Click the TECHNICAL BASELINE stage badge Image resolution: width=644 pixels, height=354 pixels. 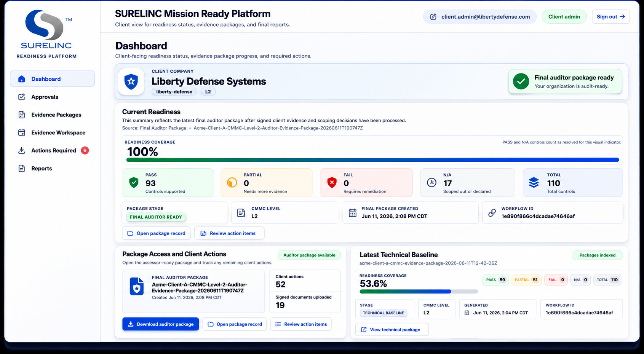383,313
